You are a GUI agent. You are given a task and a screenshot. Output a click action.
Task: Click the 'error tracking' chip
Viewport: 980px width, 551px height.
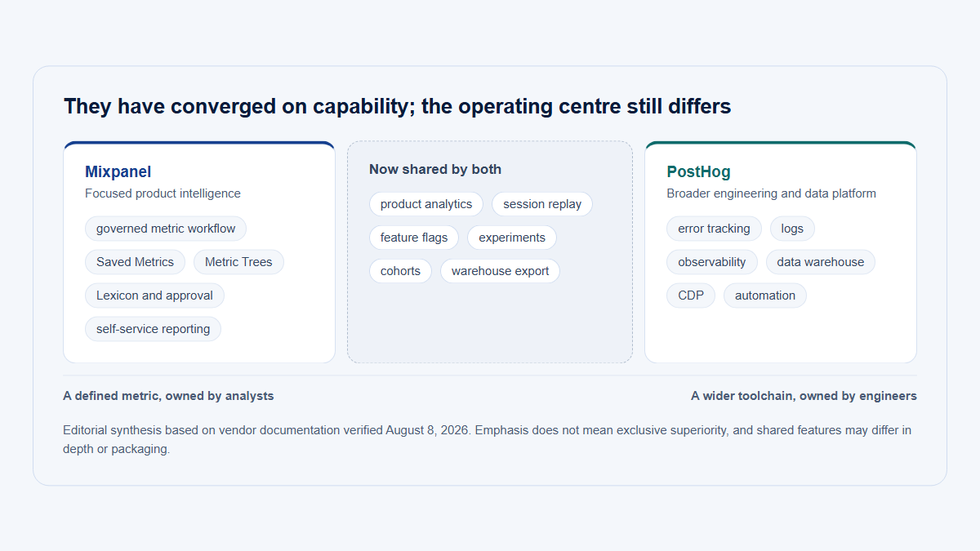click(714, 229)
